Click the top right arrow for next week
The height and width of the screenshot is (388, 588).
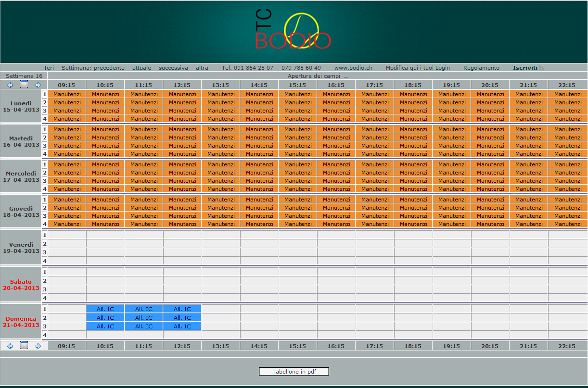38,85
